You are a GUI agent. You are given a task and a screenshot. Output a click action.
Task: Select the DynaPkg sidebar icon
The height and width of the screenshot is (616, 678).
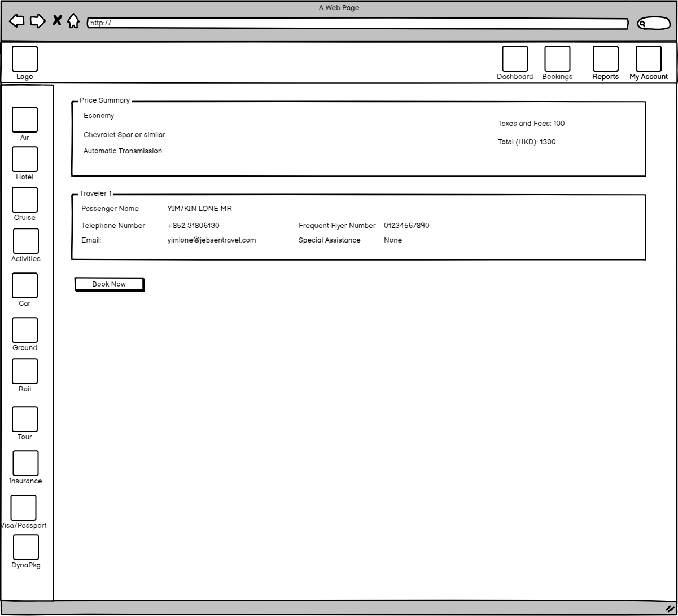[26, 547]
